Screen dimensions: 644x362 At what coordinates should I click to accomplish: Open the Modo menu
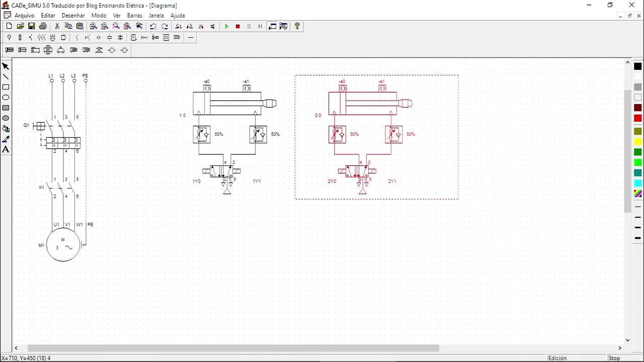(99, 16)
